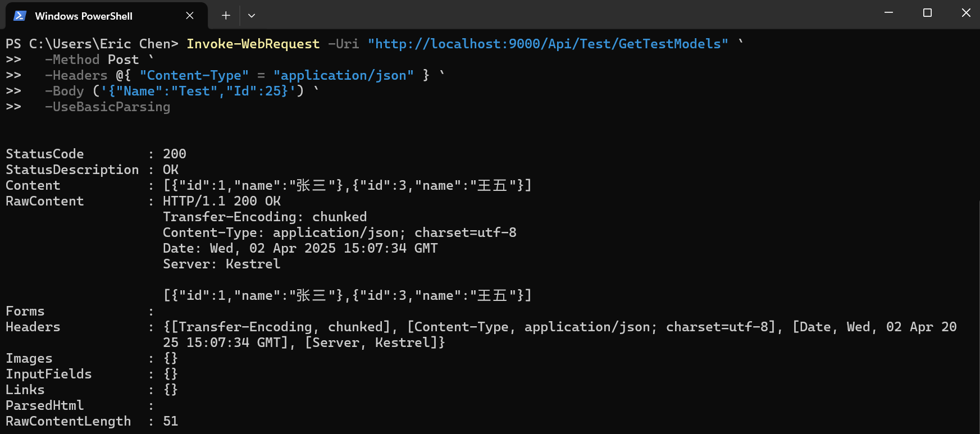Screen dimensions: 980x434
Task: Click the localhost:9000 GetTestModels URL string
Action: pyautogui.click(x=548, y=44)
